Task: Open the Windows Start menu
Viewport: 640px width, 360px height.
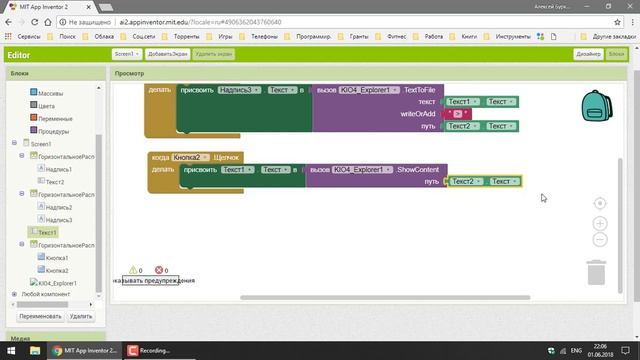Action: tap(11, 351)
